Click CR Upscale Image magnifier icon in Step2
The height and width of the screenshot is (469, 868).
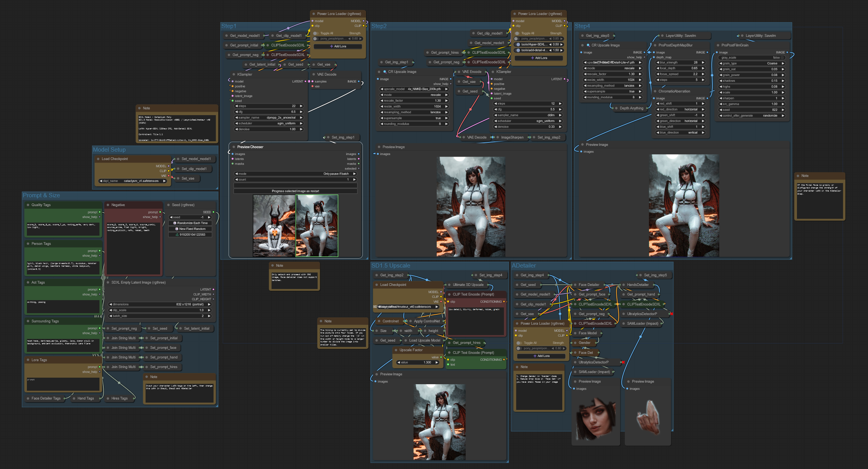tap(384, 72)
